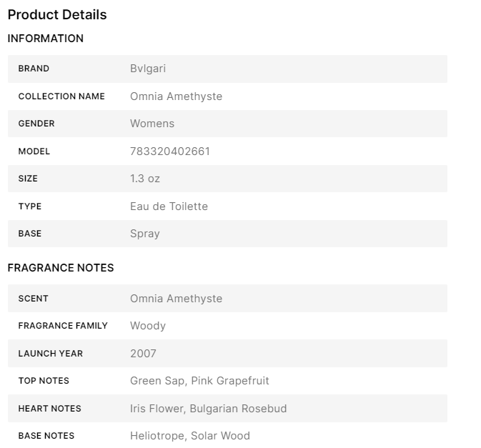Click the 1.3 oz size value

[x=145, y=179]
